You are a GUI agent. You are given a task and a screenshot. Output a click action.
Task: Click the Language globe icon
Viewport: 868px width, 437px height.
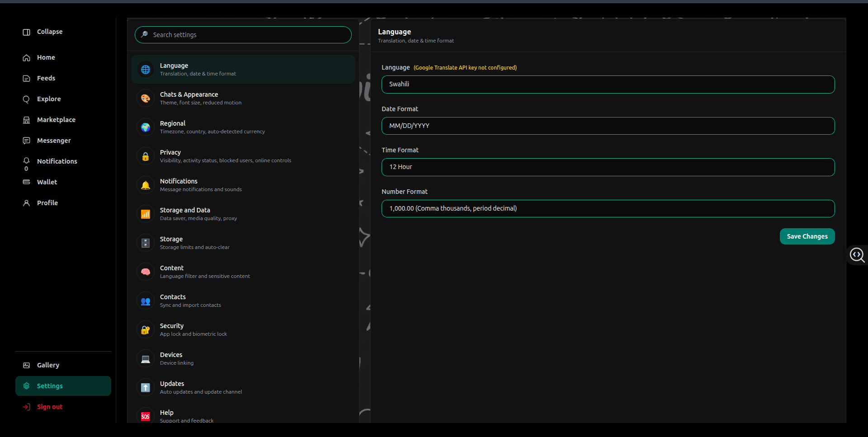[x=146, y=70]
